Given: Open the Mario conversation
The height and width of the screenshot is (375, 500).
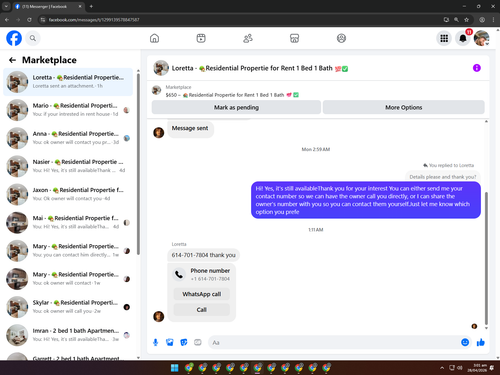Looking at the screenshot, I should [68, 110].
